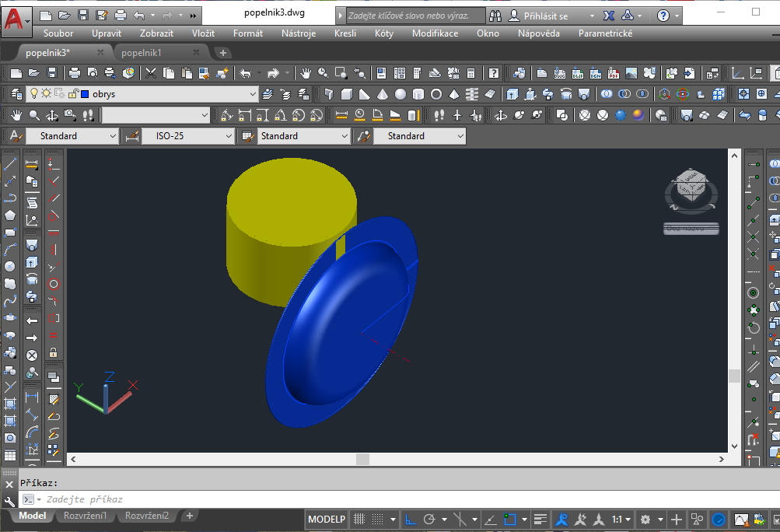Screen dimensions: 780x532
Task: Expand the ISO-25 dimension style dropdown
Action: (x=229, y=136)
